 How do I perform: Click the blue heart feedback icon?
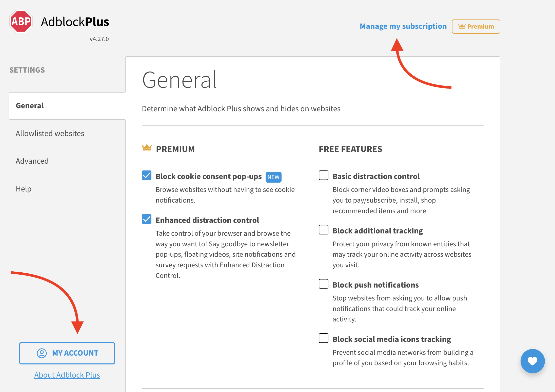tap(533, 361)
